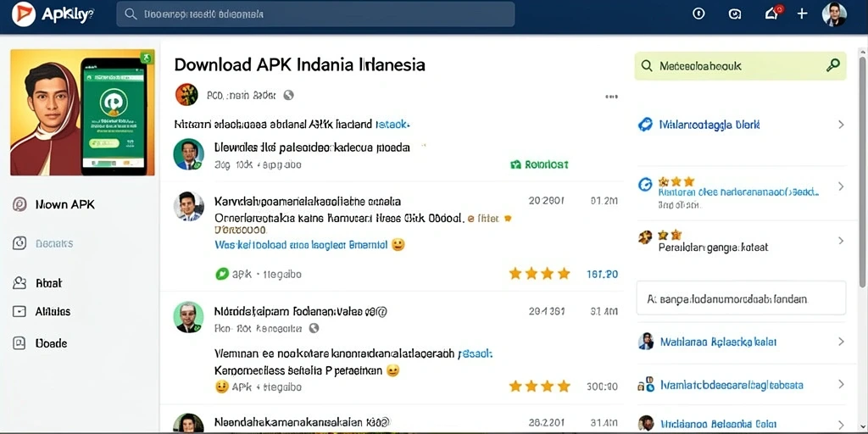This screenshot has height=434, width=868.
Task: Expand chevron of the 'Rentoran' starred item
Action: [x=841, y=186]
